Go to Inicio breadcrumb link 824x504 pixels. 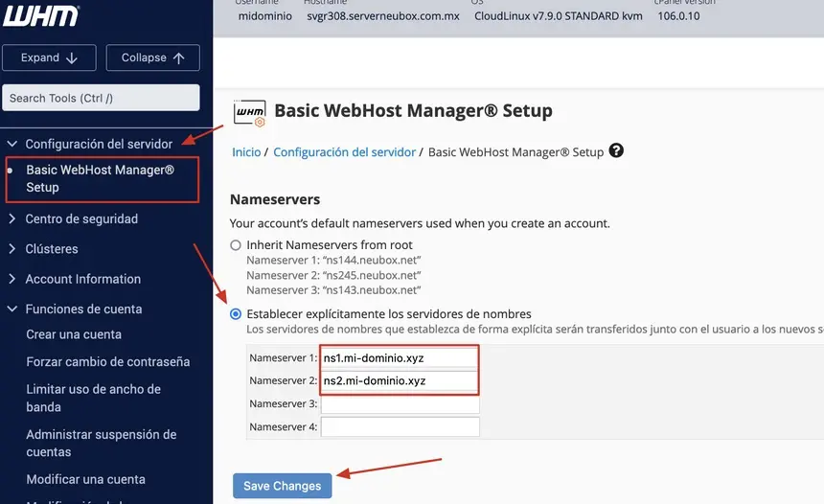(246, 152)
